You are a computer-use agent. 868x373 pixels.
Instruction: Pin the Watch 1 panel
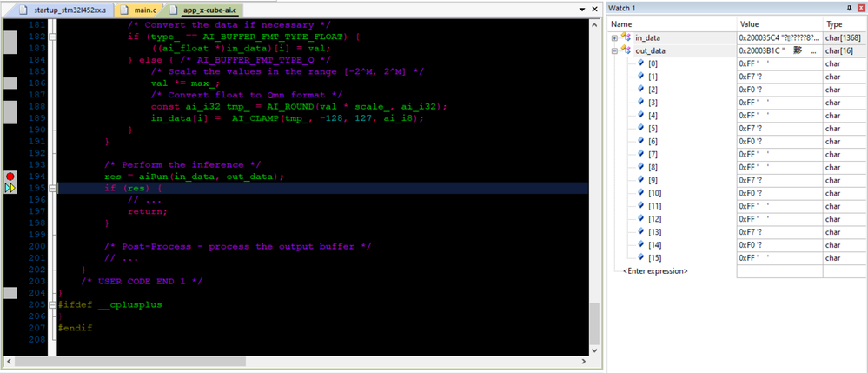pos(850,8)
